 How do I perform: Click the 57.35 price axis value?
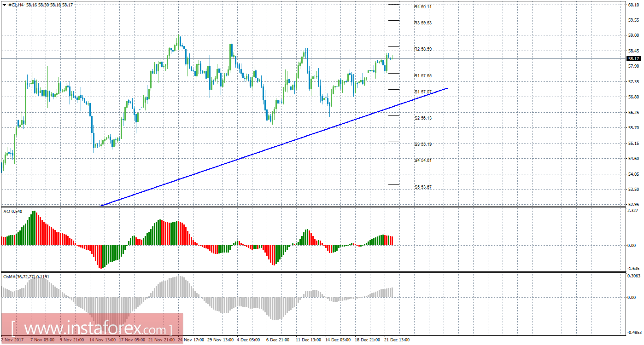(633, 81)
